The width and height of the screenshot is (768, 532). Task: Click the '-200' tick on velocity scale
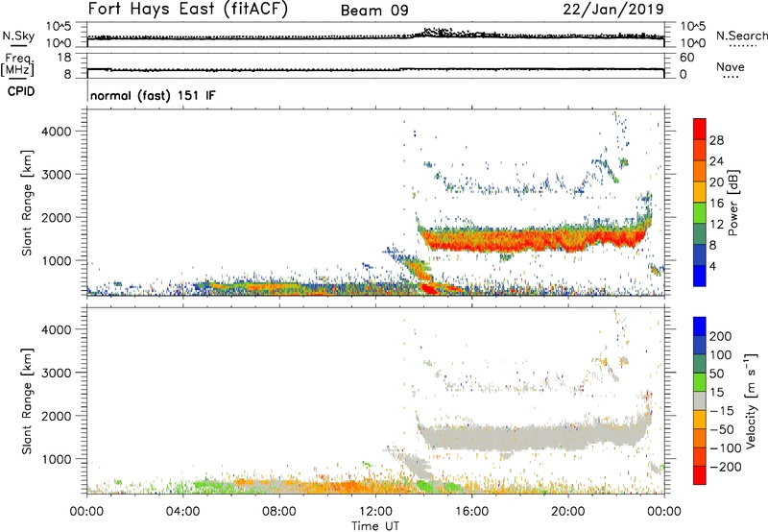725,467
